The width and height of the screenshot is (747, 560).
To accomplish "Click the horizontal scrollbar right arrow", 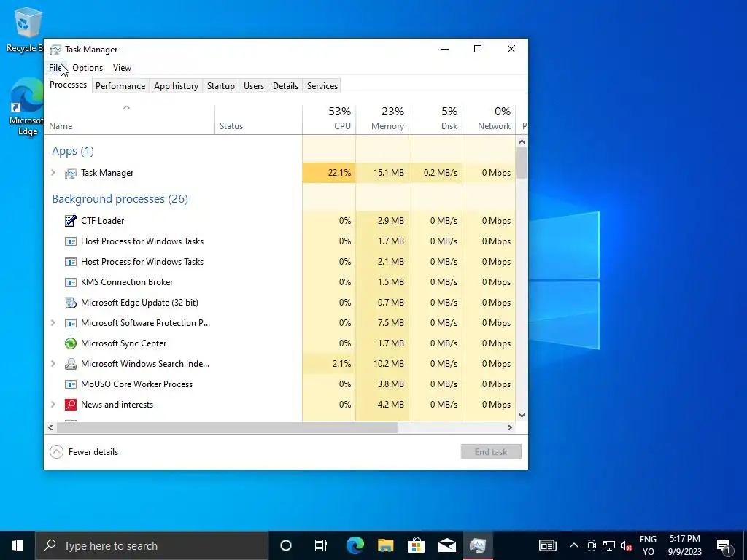I will coord(510,427).
